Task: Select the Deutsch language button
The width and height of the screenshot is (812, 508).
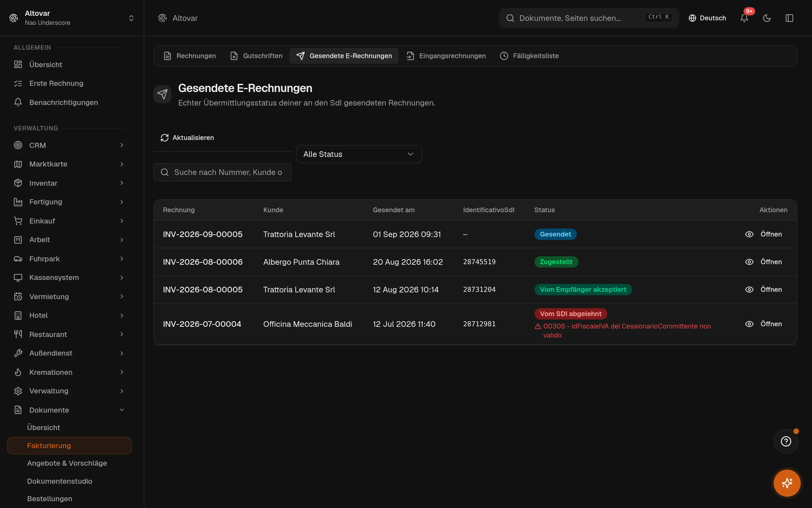Action: point(707,18)
